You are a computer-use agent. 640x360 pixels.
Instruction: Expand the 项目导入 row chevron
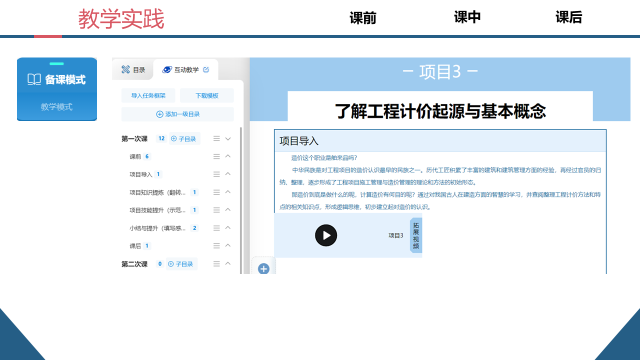pyautogui.click(x=228, y=174)
